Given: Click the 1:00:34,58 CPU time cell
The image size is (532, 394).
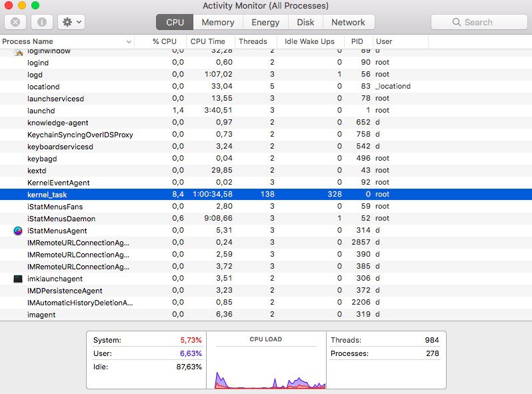Looking at the screenshot, I should [x=213, y=195].
